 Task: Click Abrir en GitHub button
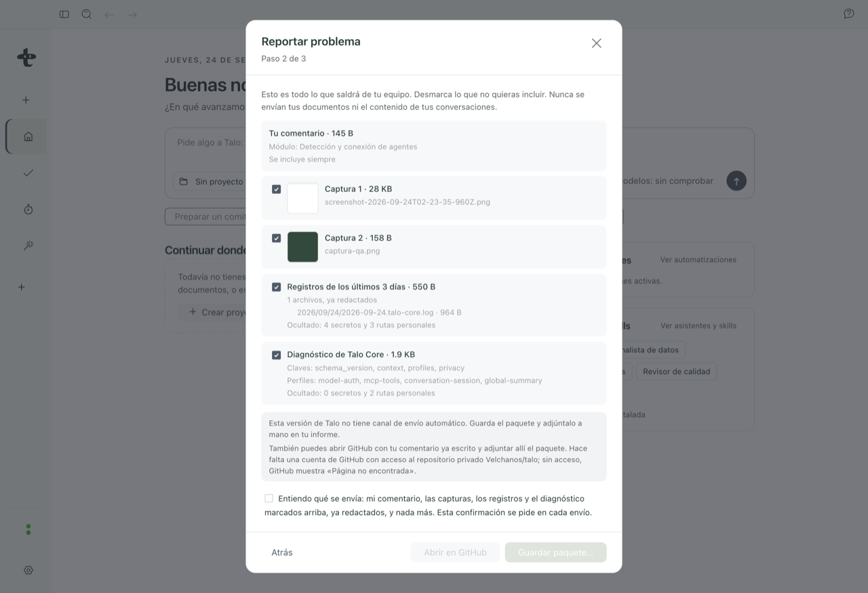click(x=455, y=552)
